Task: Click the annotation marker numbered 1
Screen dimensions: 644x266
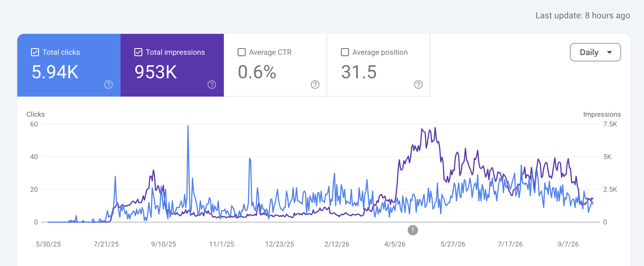Action: (x=413, y=230)
